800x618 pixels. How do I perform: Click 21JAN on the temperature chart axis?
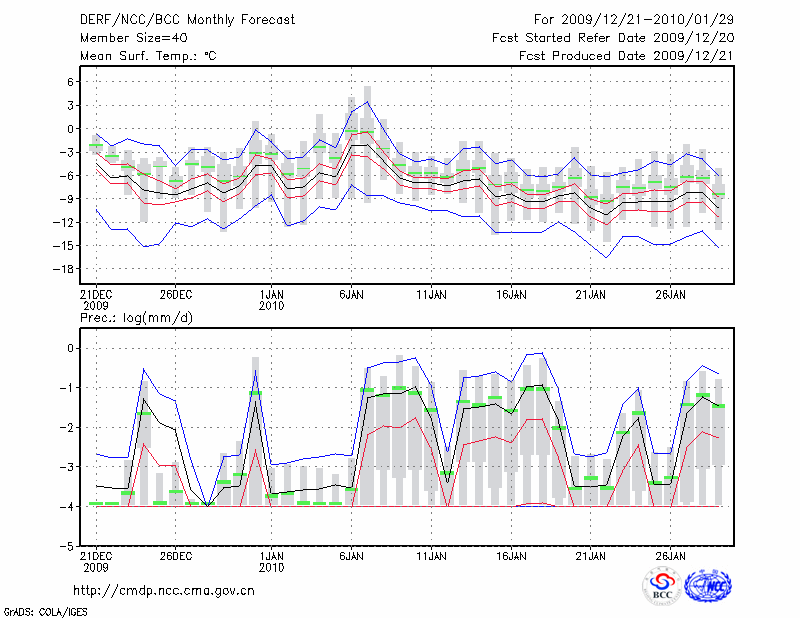coord(590,295)
